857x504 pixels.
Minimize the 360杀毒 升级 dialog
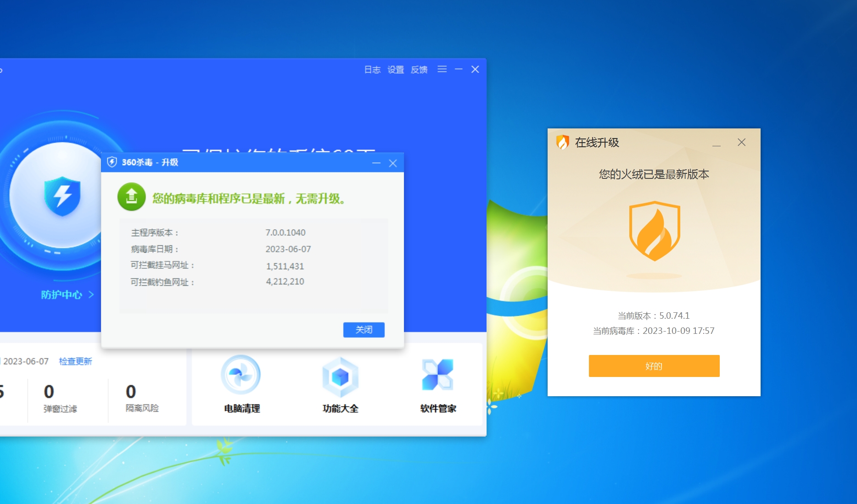pos(376,163)
